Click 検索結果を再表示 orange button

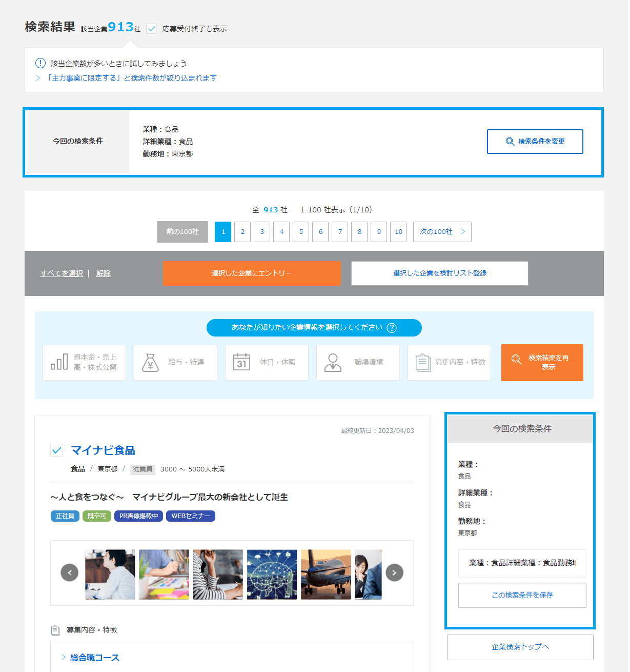542,363
